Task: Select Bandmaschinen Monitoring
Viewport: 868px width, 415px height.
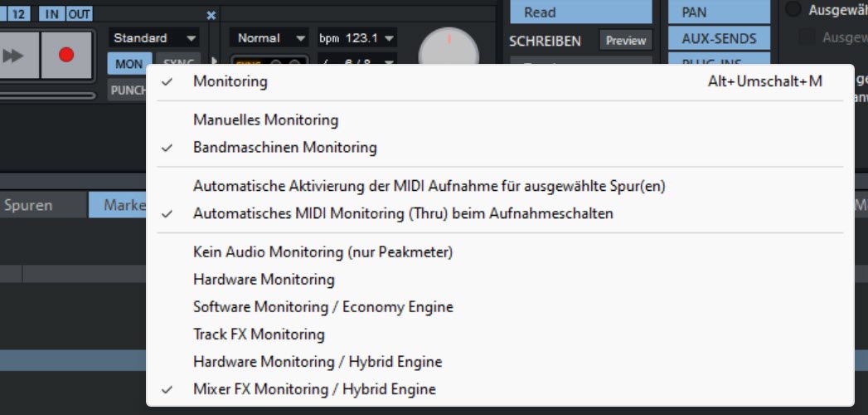Action: click(500, 148)
